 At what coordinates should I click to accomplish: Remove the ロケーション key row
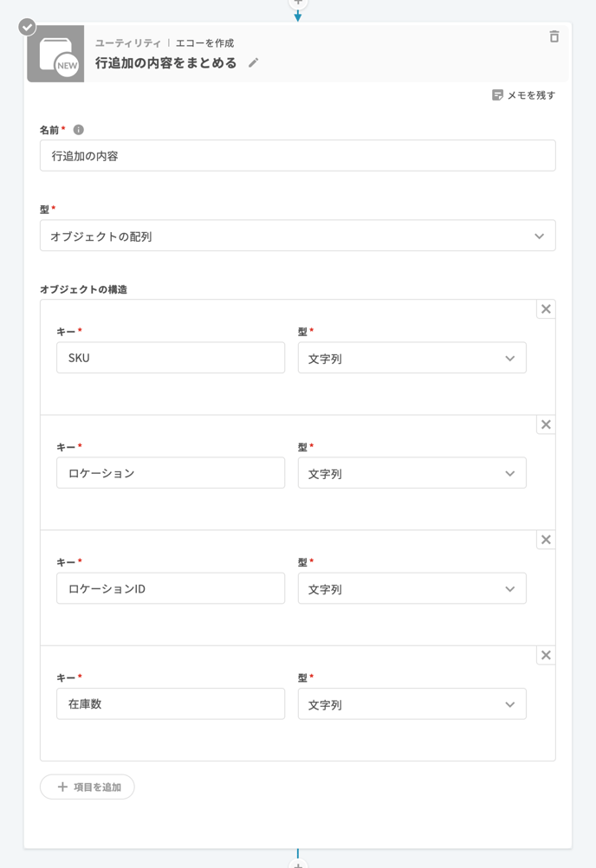546,424
